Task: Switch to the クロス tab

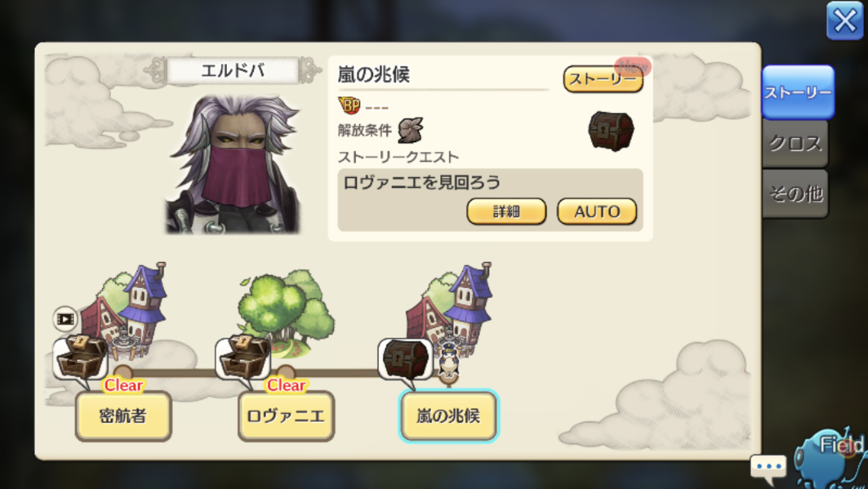Action: [x=795, y=144]
